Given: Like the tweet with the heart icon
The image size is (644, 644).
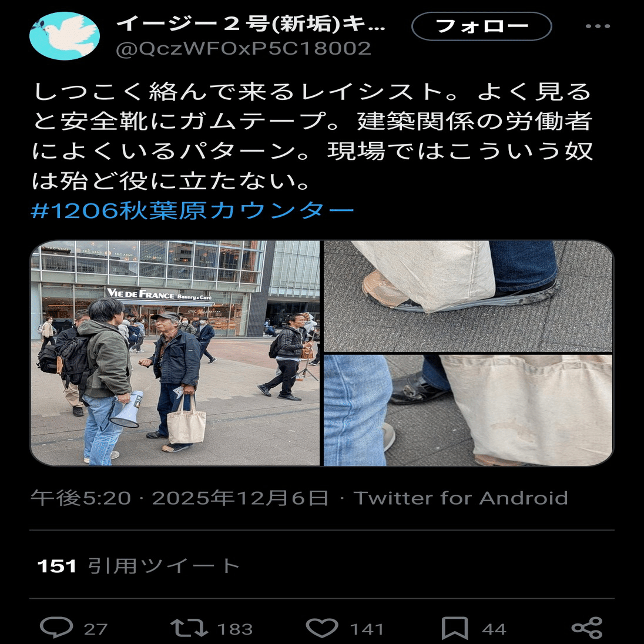Looking at the screenshot, I should (x=322, y=628).
